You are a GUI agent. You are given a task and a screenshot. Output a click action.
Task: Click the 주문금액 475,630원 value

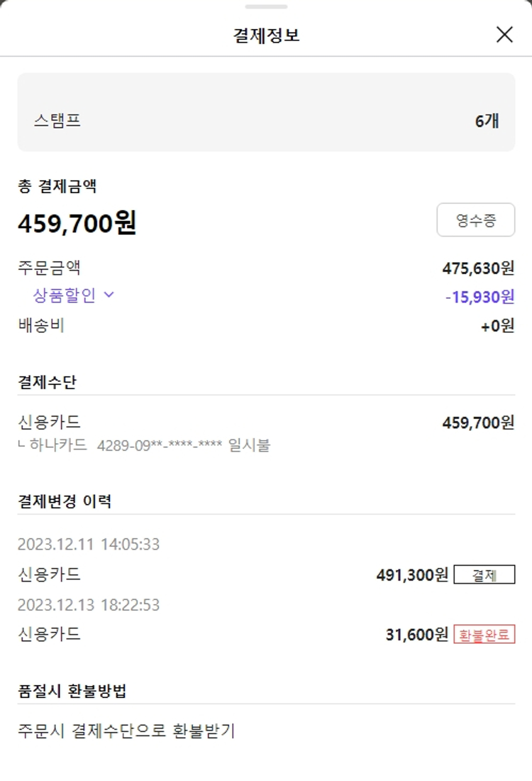tap(478, 268)
